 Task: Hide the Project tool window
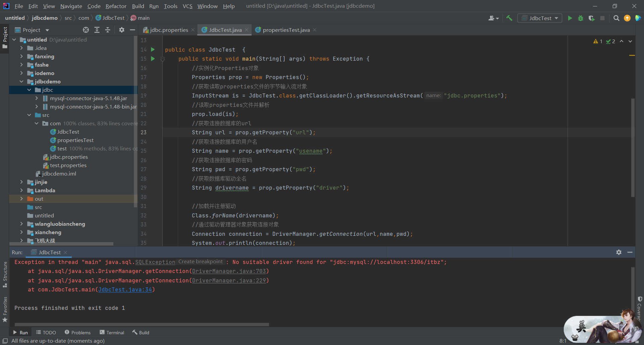point(132,30)
